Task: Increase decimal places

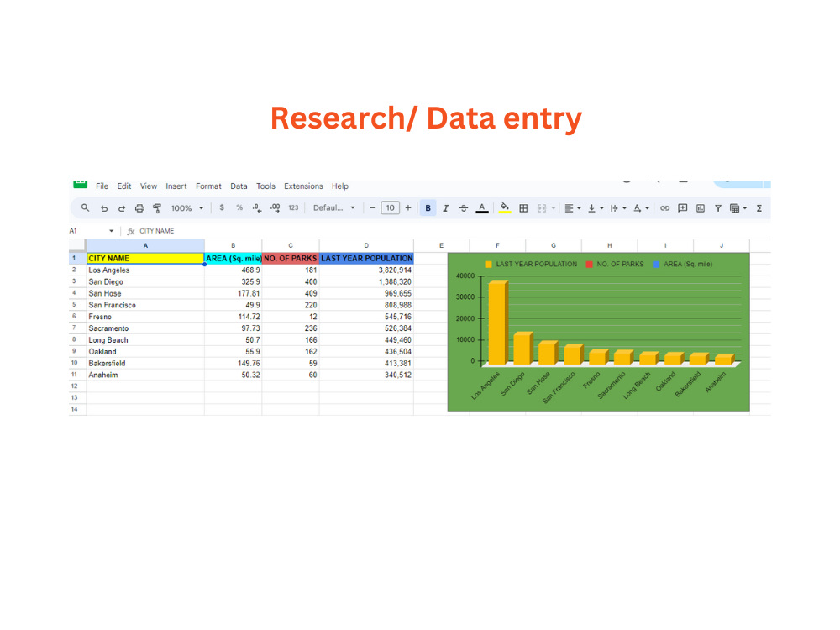Action: pyautogui.click(x=276, y=207)
